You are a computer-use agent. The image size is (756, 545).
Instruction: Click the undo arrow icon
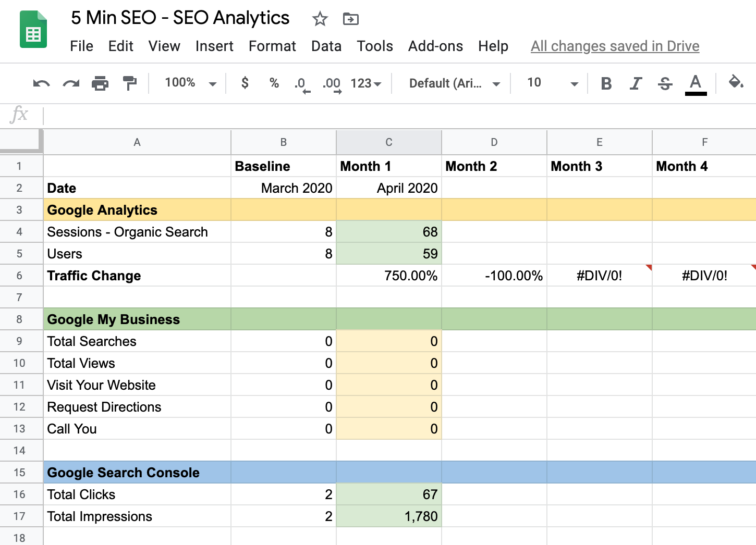click(x=41, y=83)
